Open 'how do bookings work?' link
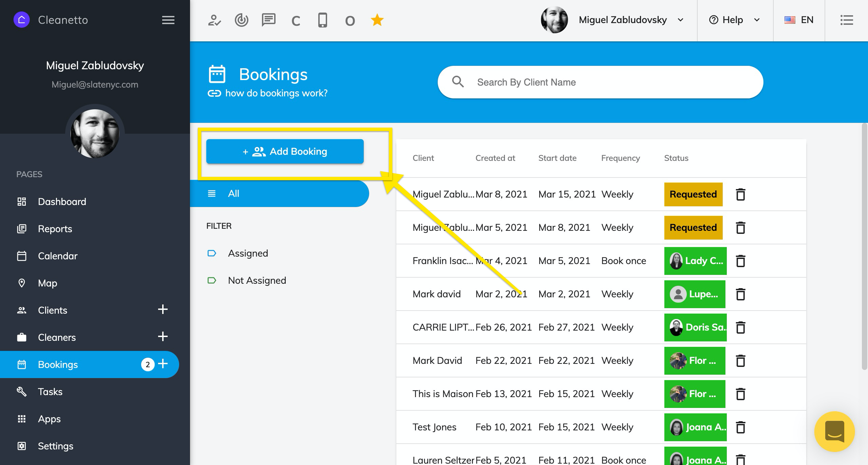This screenshot has height=465, width=868. point(276,93)
